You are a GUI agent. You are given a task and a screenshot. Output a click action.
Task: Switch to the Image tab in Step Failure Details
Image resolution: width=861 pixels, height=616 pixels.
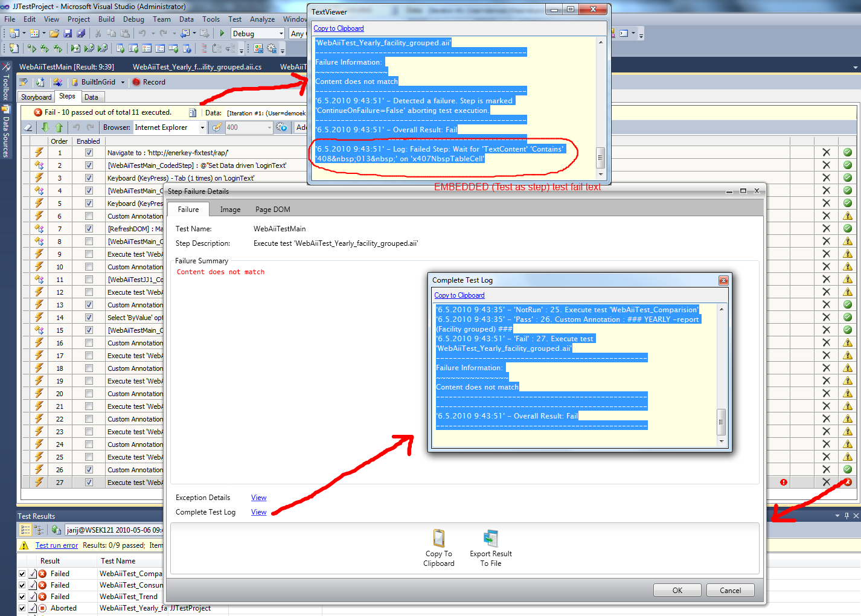tap(230, 210)
